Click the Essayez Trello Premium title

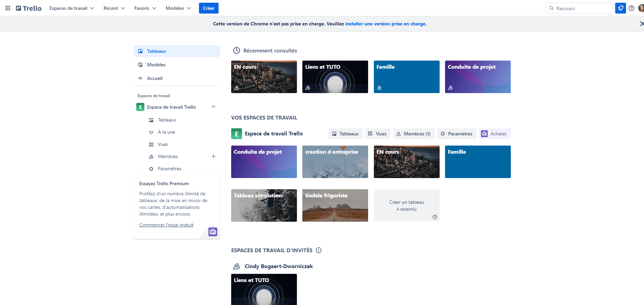click(x=164, y=183)
